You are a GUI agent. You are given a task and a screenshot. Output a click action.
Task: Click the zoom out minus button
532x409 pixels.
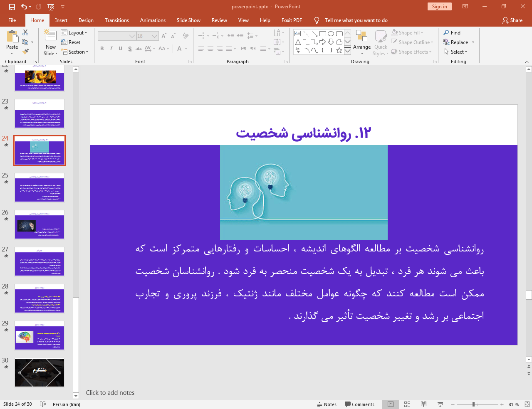point(453,404)
